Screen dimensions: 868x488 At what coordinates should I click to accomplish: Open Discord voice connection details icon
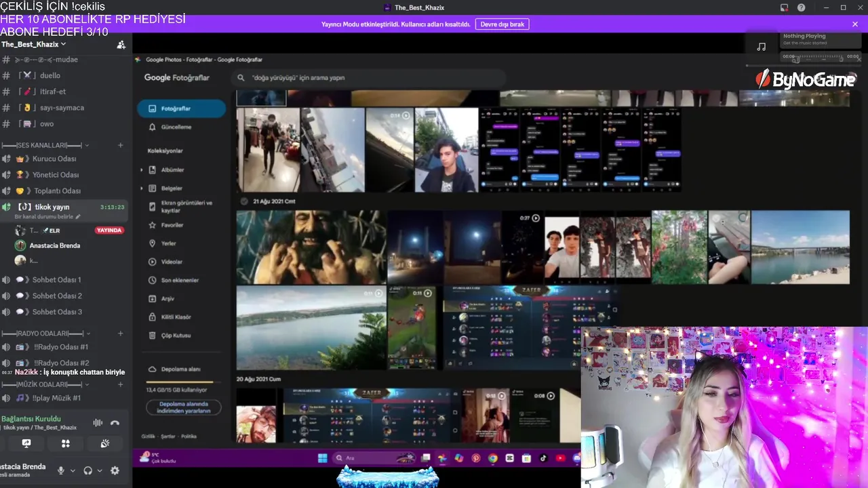(x=98, y=423)
